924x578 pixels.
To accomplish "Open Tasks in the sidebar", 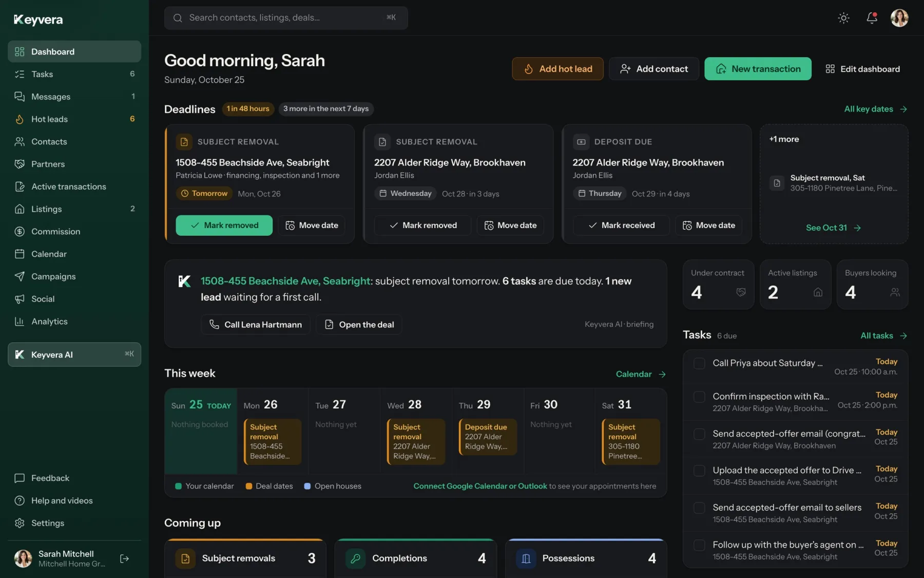I will [x=74, y=74].
